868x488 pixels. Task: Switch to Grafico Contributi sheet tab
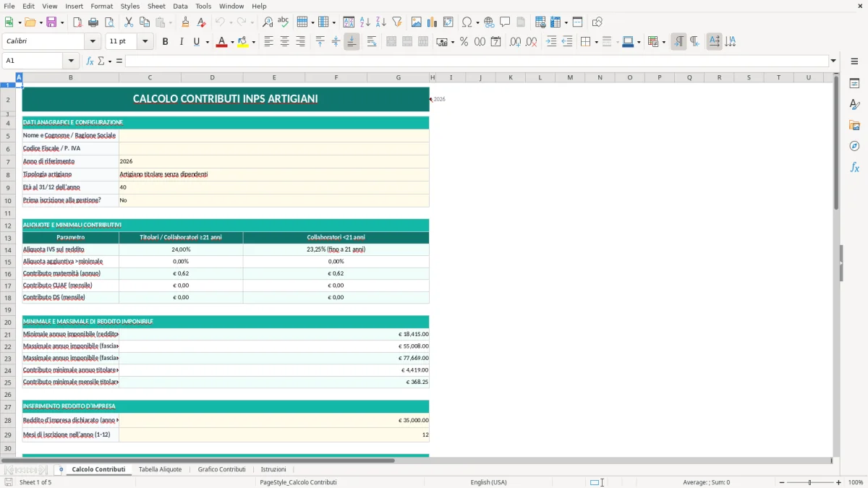point(221,469)
